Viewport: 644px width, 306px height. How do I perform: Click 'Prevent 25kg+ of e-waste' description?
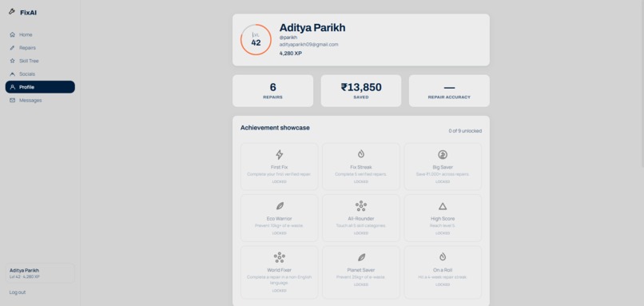pyautogui.click(x=361, y=277)
